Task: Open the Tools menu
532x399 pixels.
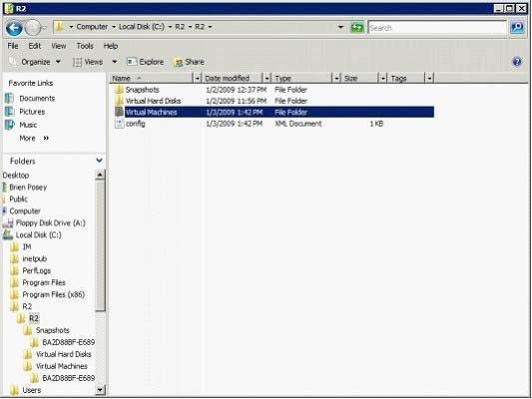Action: 85,46
